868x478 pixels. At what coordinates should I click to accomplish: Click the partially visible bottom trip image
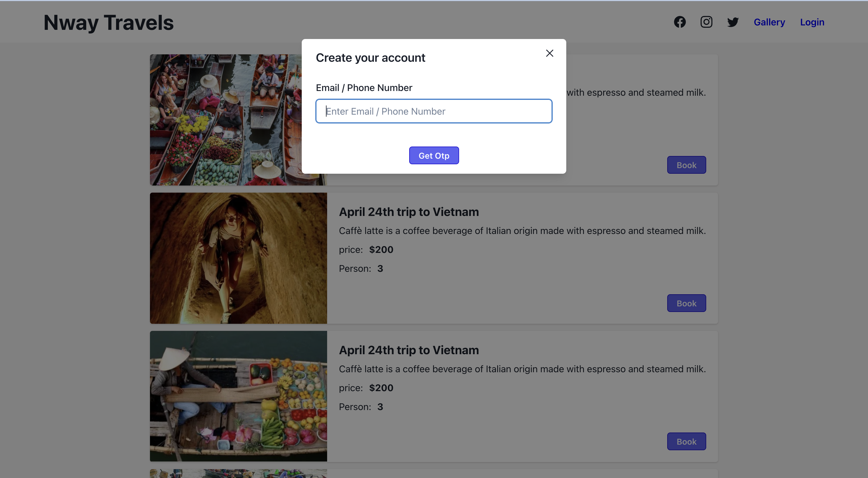click(x=238, y=474)
